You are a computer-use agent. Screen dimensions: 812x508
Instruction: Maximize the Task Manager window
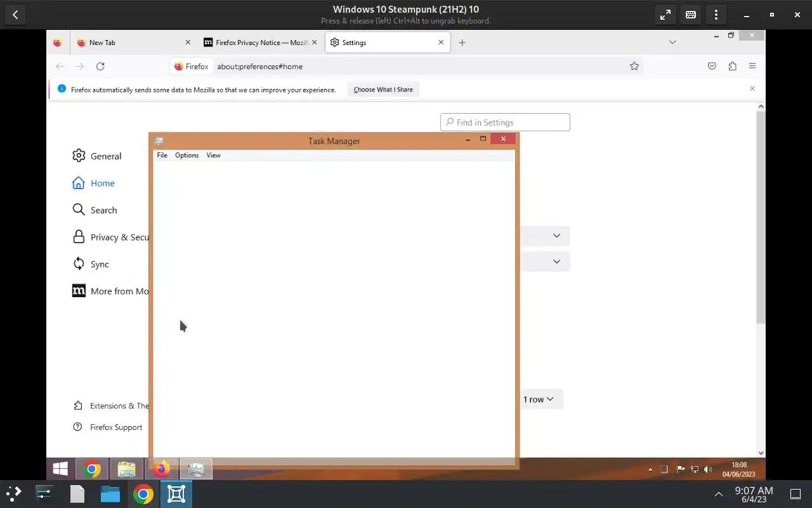click(x=483, y=139)
